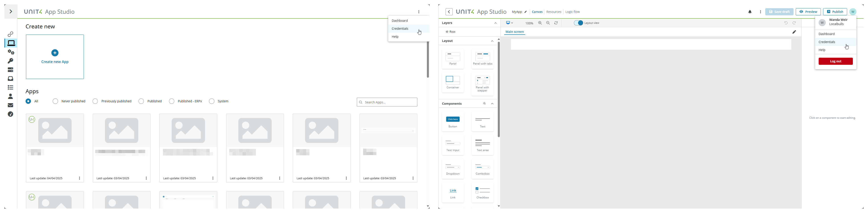Click the envelope icon in the sidebar
The width and height of the screenshot is (868, 213).
10,105
